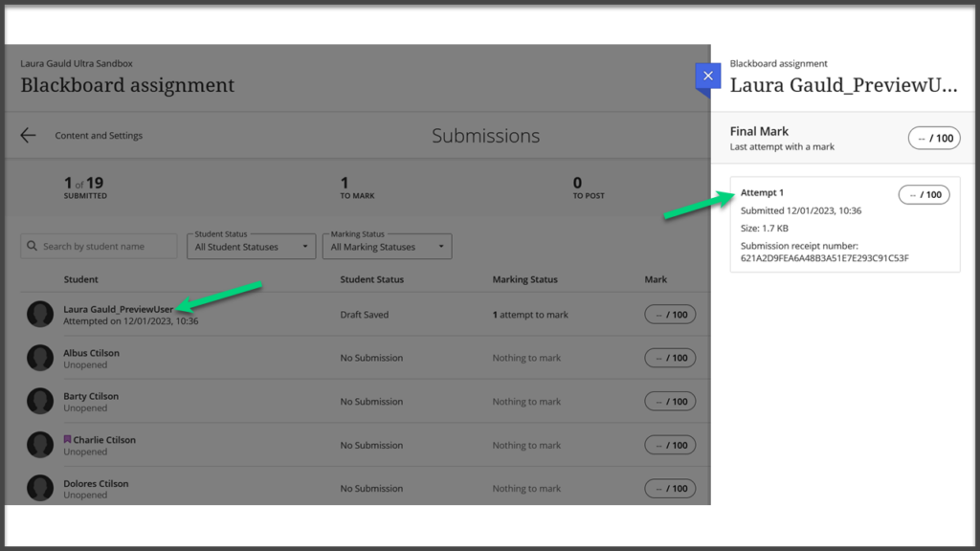
Task: Select student Charlie Ctilson
Action: (x=104, y=440)
